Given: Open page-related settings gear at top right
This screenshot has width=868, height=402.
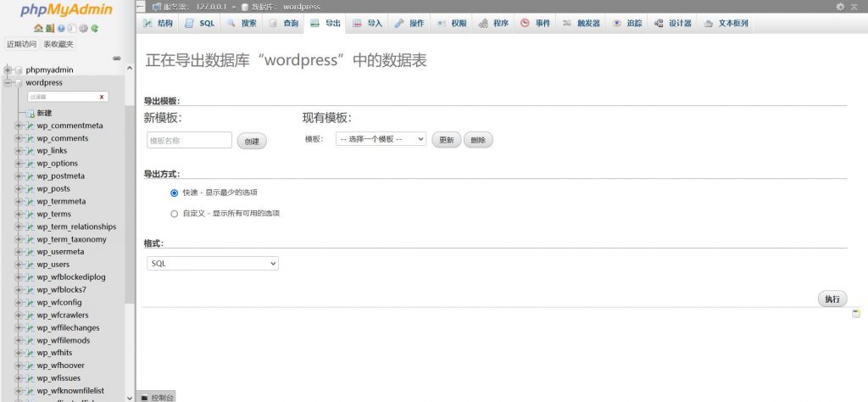Looking at the screenshot, I should [x=840, y=7].
